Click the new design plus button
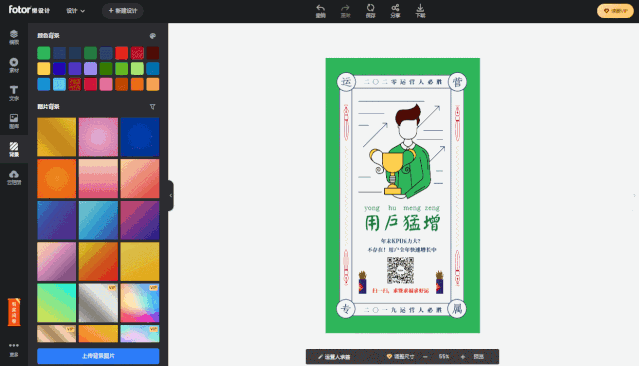This screenshot has height=366, width=639. click(123, 11)
